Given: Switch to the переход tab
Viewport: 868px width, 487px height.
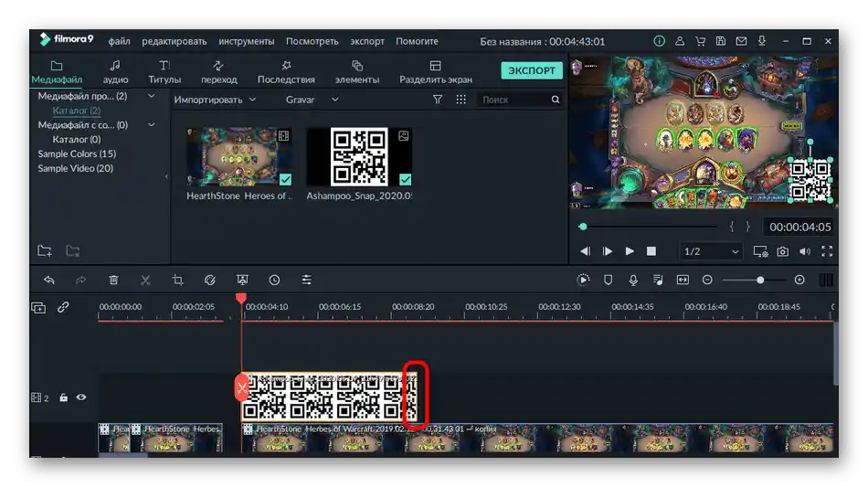Looking at the screenshot, I should coord(218,72).
